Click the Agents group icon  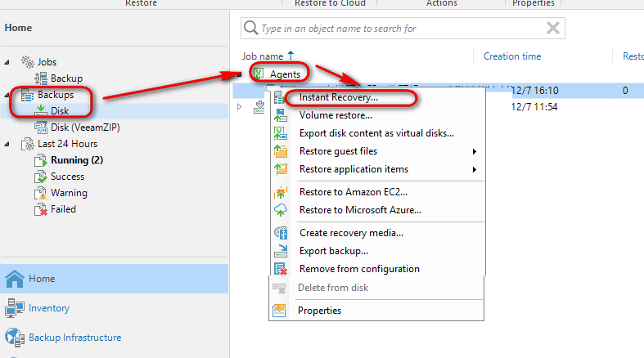(259, 74)
